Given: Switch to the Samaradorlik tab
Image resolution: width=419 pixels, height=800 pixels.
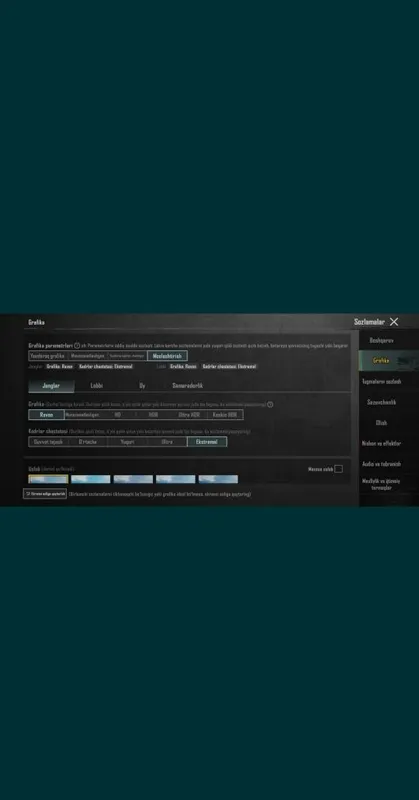Looking at the screenshot, I should click(187, 386).
